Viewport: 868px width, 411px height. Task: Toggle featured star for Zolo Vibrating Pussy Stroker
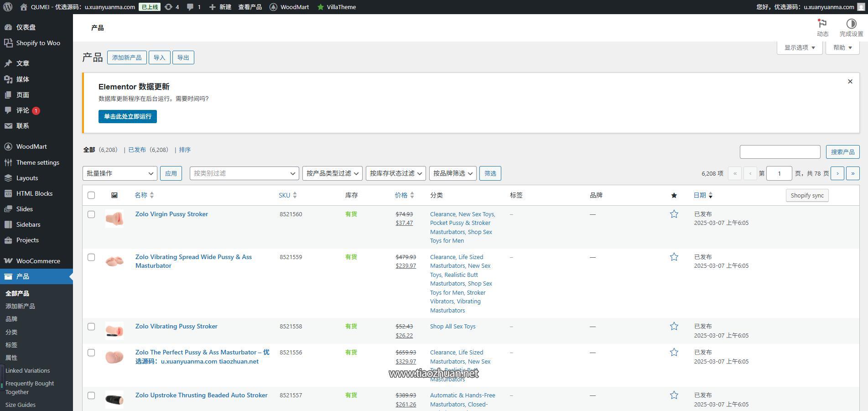(674, 326)
